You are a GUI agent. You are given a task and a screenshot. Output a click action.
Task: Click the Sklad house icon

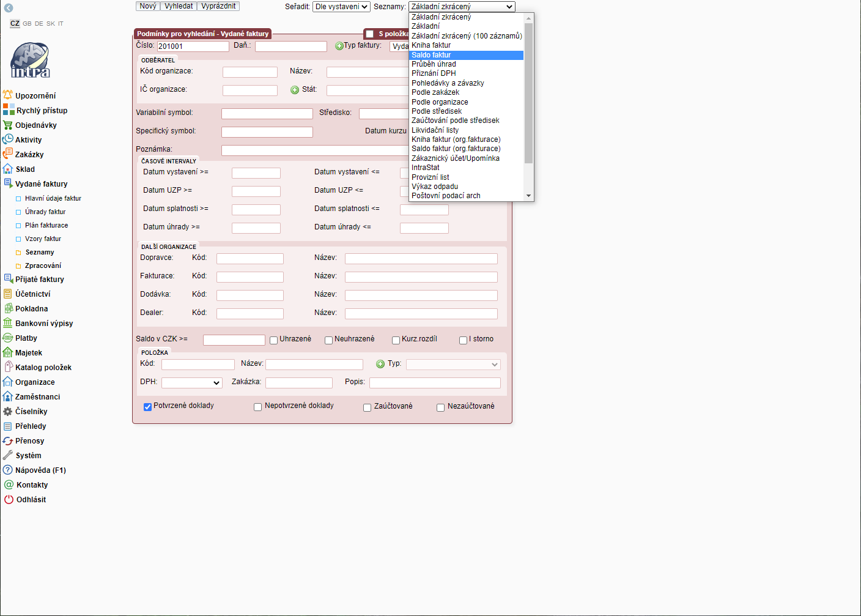[x=7, y=169]
